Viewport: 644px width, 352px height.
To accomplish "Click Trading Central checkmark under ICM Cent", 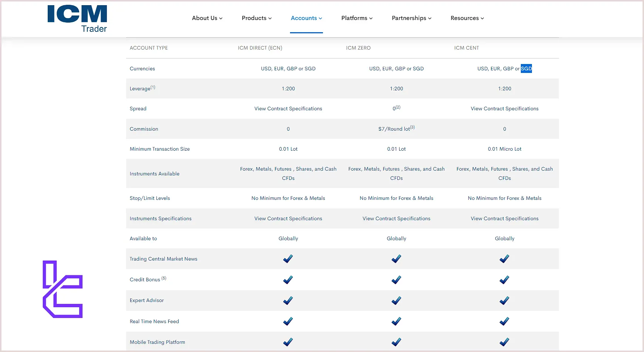I will click(x=504, y=259).
